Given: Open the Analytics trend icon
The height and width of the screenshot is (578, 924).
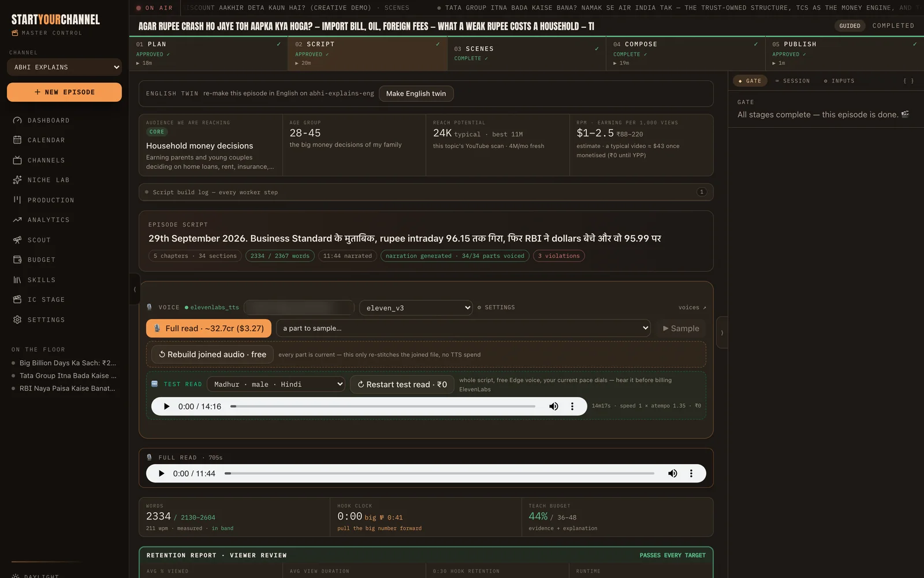Looking at the screenshot, I should click(17, 220).
